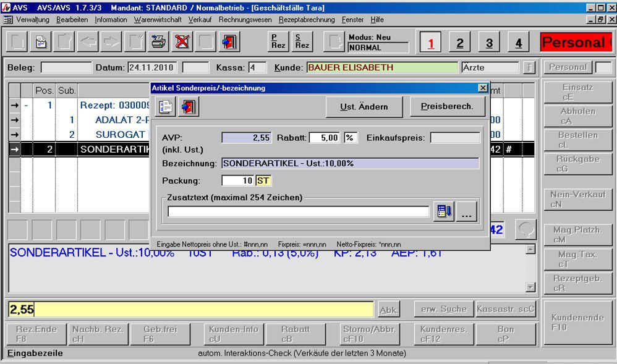The width and height of the screenshot is (617, 364).
Task: Click the Ust. Ändern button
Action: 364,107
